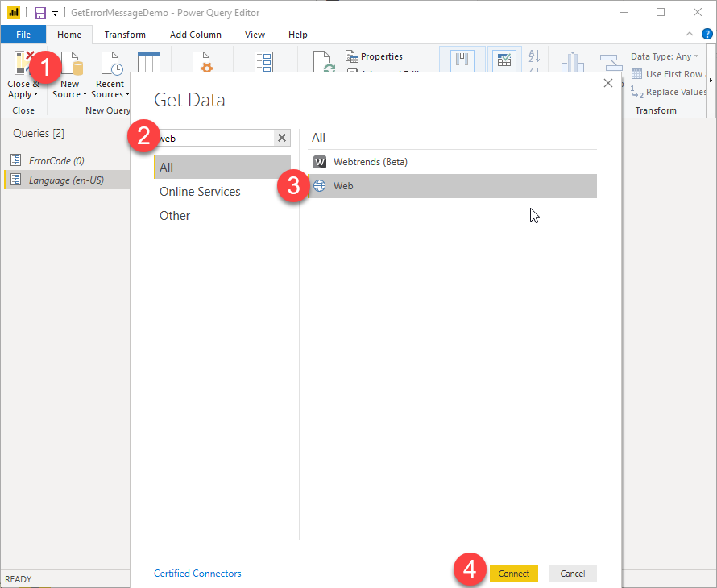Screen dimensions: 717x588
Task: Select the Online Services category
Action: 222,191
